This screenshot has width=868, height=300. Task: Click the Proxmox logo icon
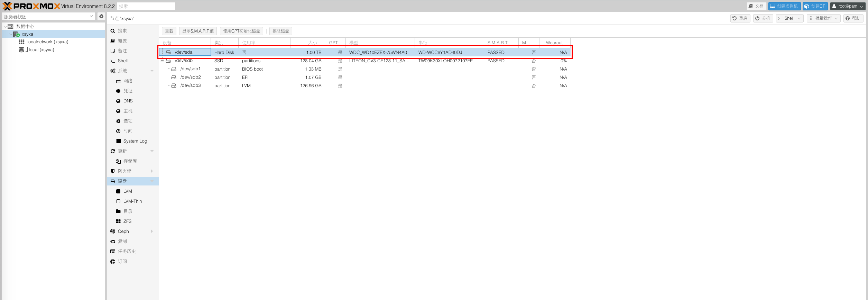click(7, 6)
